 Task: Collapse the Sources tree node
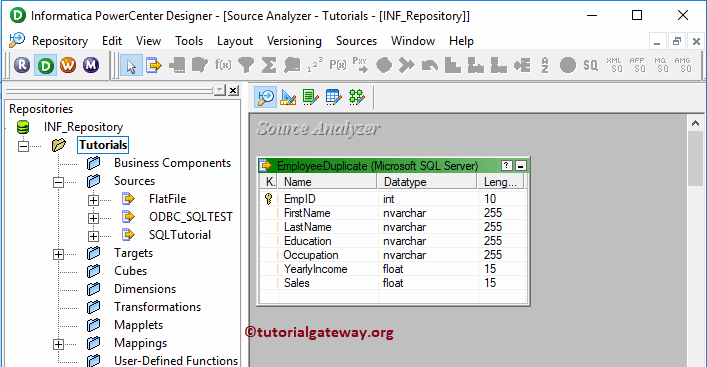point(58,182)
